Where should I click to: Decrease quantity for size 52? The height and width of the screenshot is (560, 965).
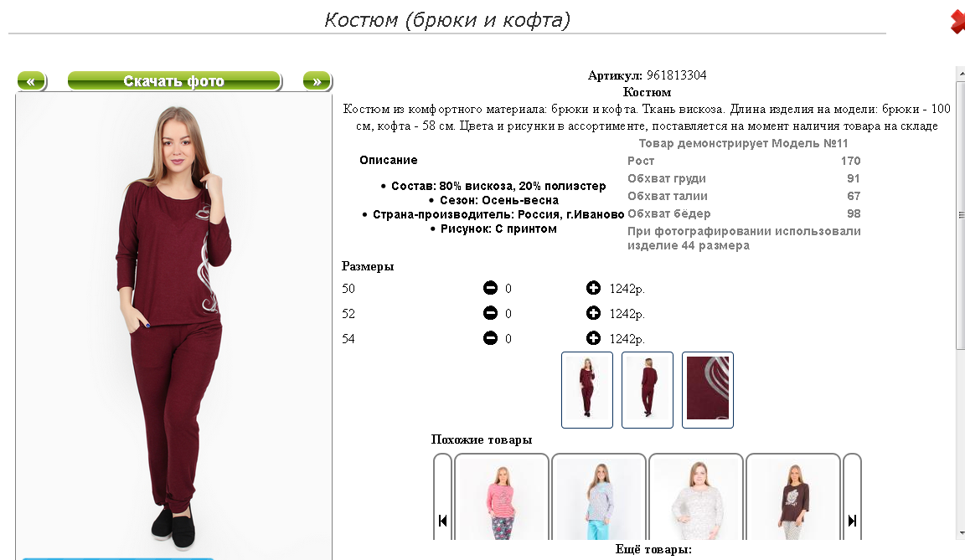point(490,313)
